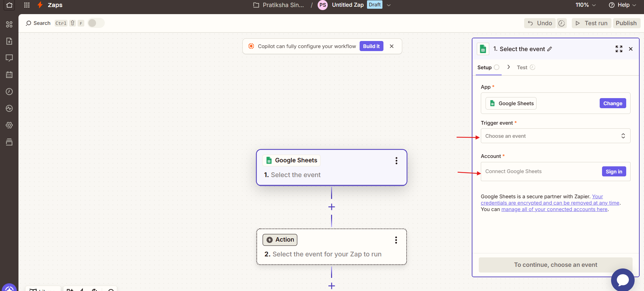
Task: Open manage all connected accounts link
Action: click(554, 209)
